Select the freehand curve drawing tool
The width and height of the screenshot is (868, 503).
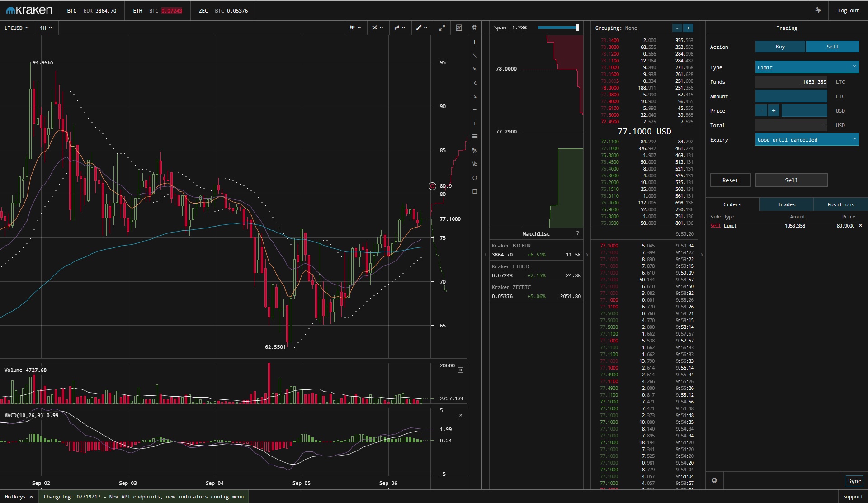pyautogui.click(x=475, y=83)
